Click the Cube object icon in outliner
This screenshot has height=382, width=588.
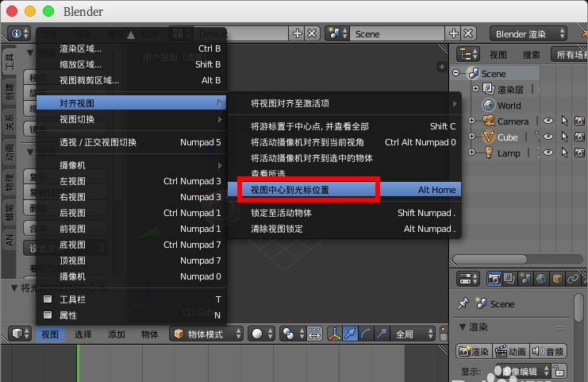pos(488,137)
